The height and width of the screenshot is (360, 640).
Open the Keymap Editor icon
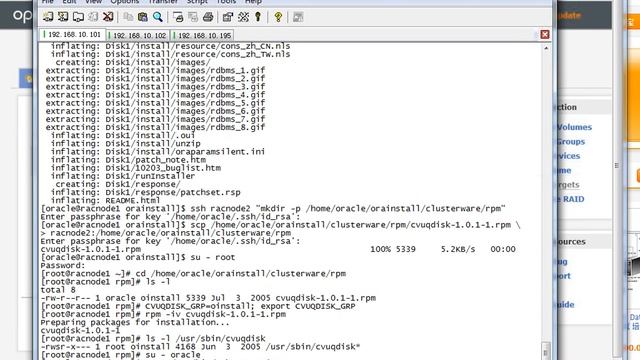244,17
